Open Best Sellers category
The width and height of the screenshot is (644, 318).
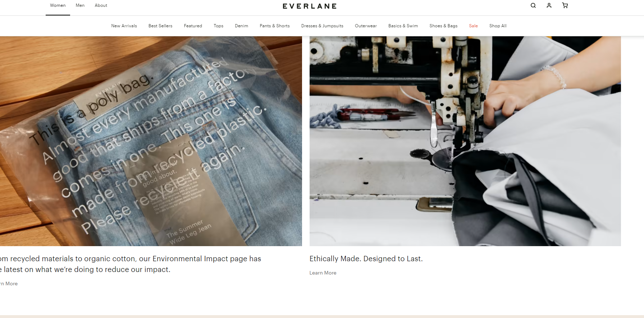tap(160, 26)
